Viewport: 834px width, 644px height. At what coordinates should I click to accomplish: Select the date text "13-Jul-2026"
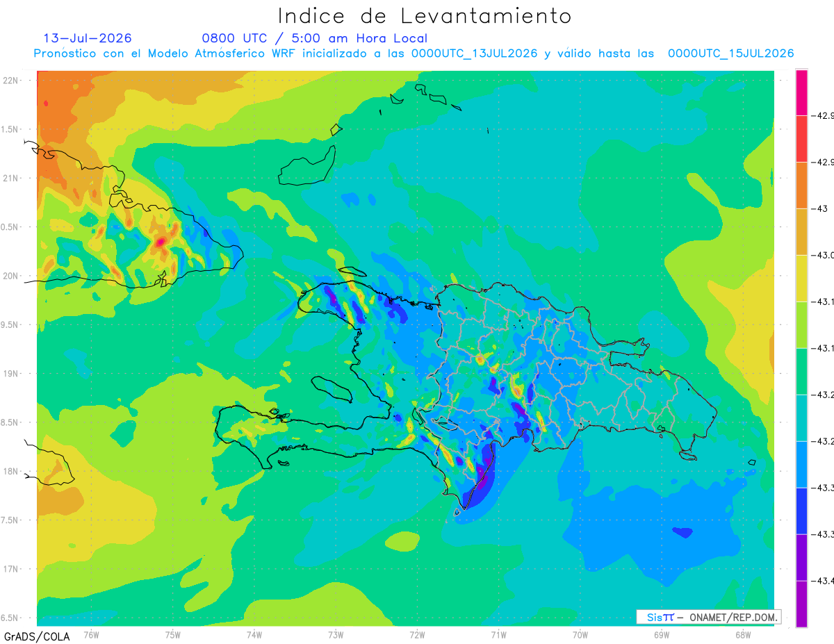pos(88,38)
